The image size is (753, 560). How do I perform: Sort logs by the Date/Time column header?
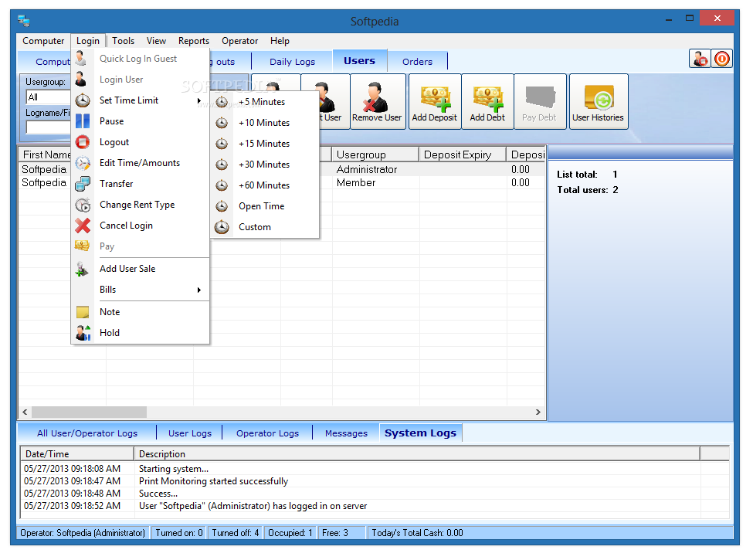76,454
